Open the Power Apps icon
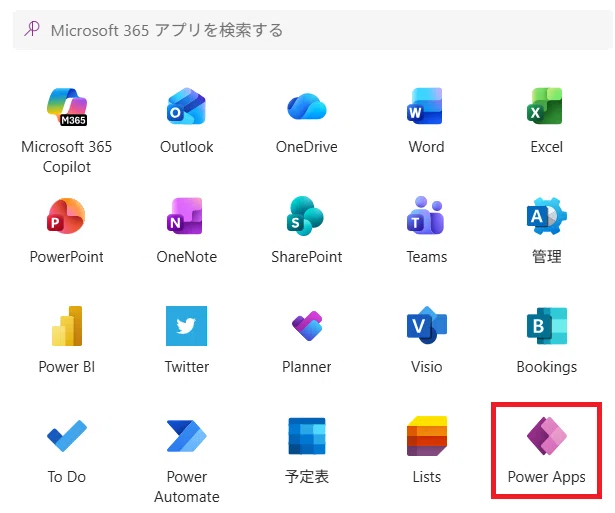The width and height of the screenshot is (615, 513). tap(547, 436)
